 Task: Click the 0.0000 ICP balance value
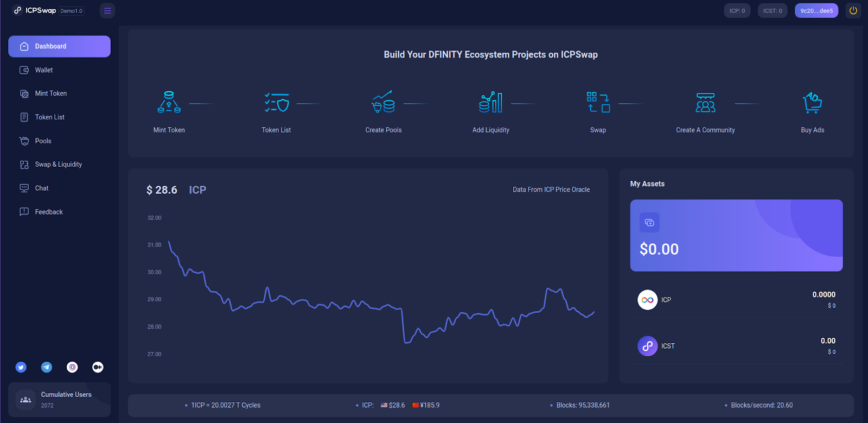tap(824, 295)
